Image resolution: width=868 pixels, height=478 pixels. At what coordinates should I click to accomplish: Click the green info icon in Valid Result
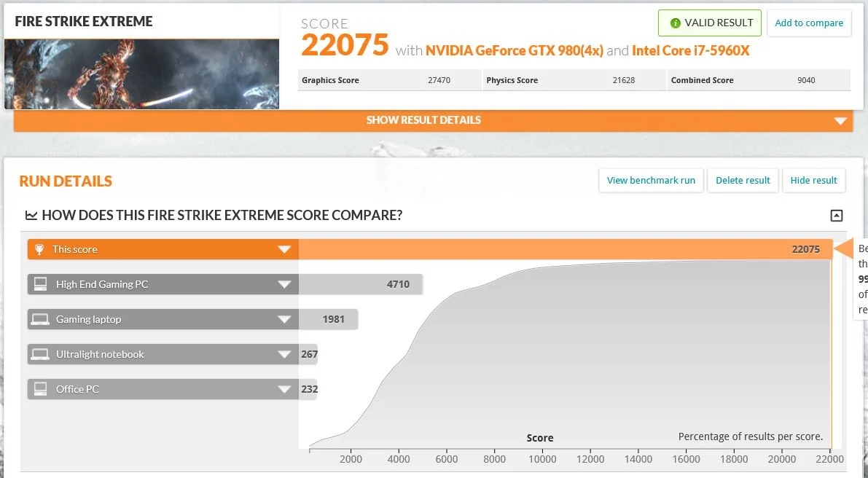(675, 23)
